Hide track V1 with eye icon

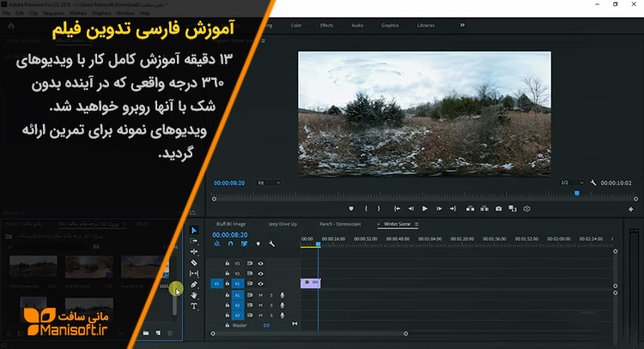(260, 284)
